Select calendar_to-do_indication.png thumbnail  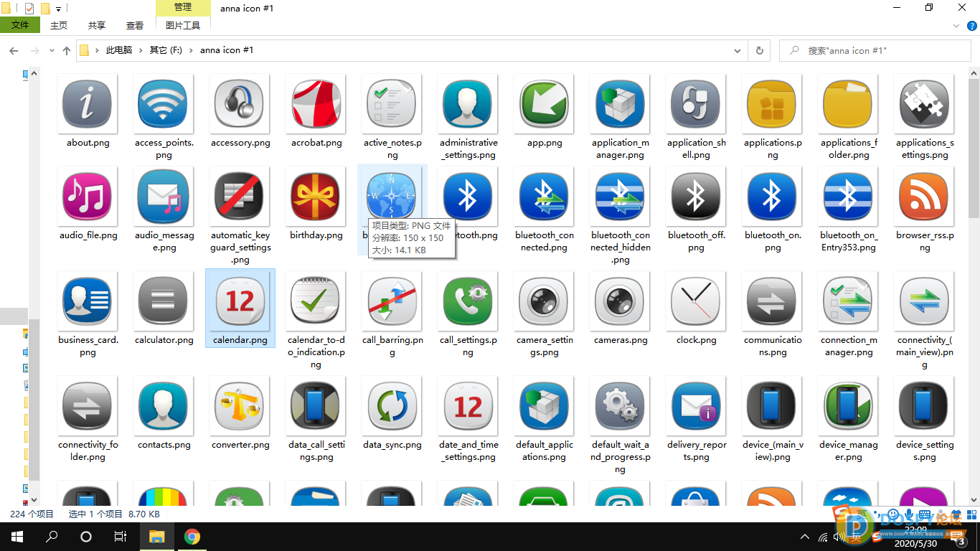(x=316, y=301)
